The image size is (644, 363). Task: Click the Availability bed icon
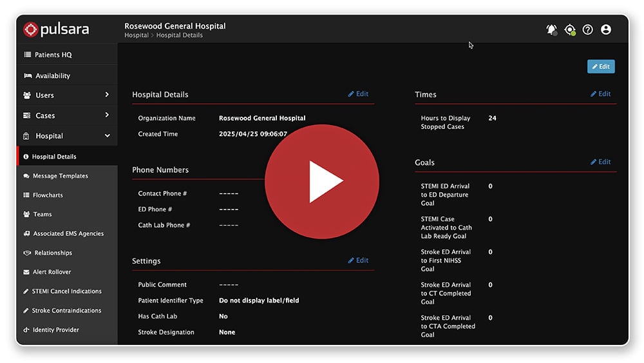tap(28, 75)
